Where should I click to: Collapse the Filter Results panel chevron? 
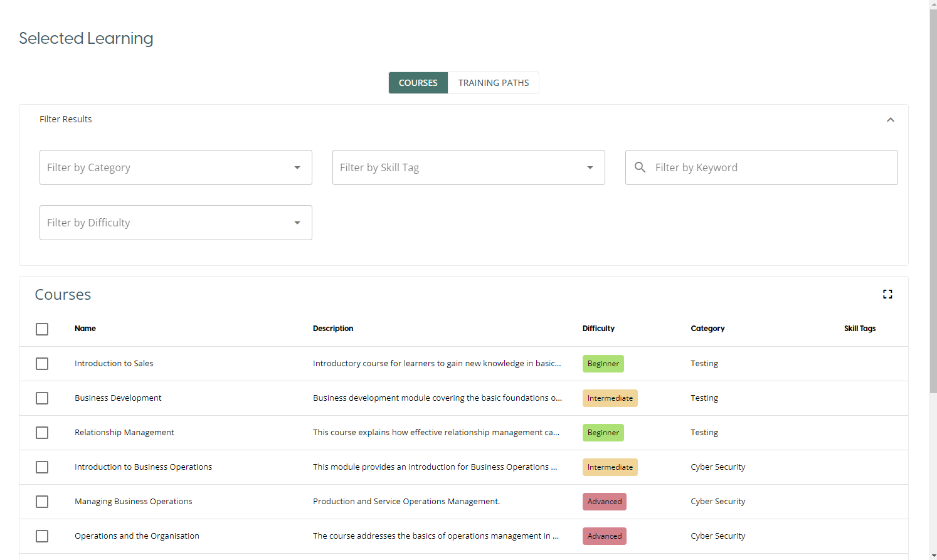(x=890, y=120)
